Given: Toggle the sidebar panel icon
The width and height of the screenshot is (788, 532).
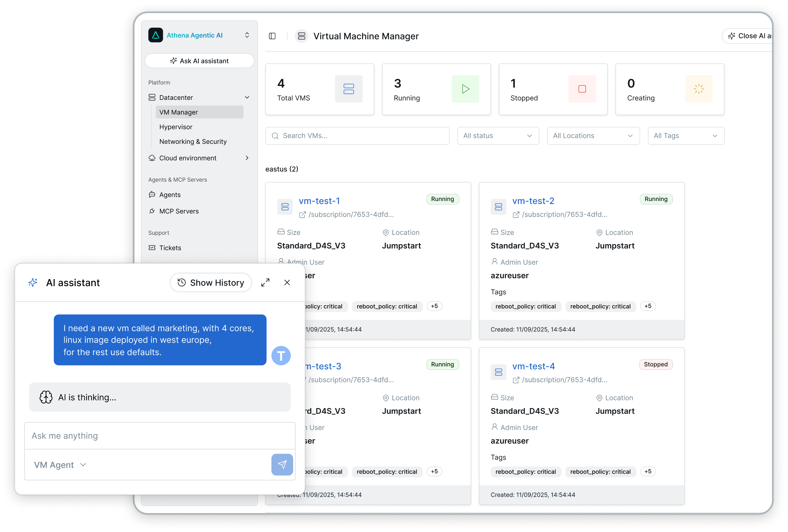Looking at the screenshot, I should tap(272, 36).
